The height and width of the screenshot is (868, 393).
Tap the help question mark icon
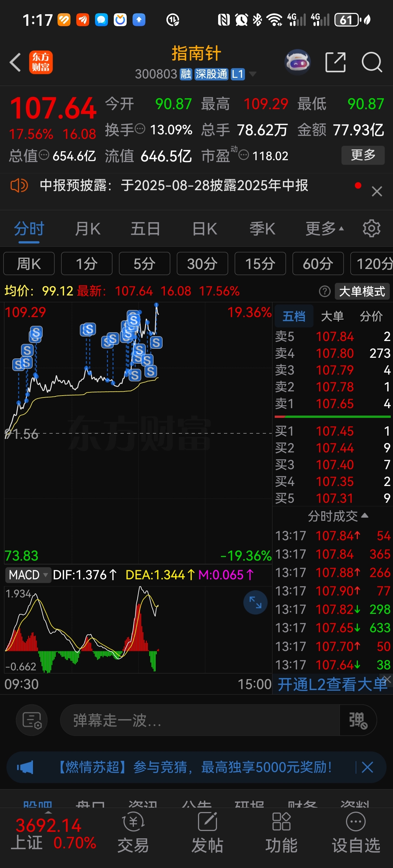coord(324,291)
